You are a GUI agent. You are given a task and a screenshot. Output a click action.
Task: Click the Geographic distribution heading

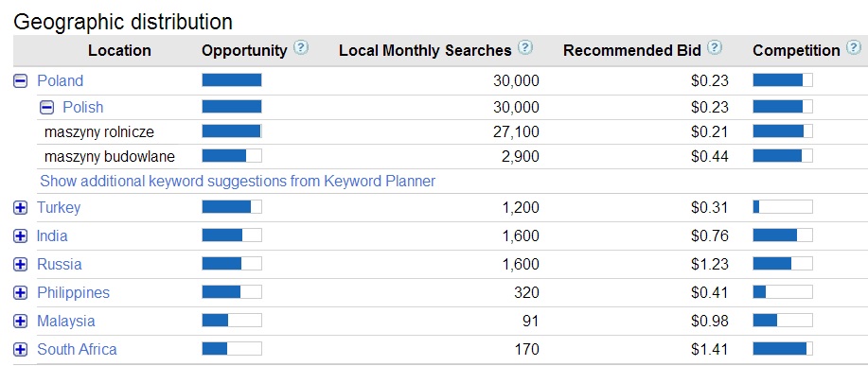(123, 22)
